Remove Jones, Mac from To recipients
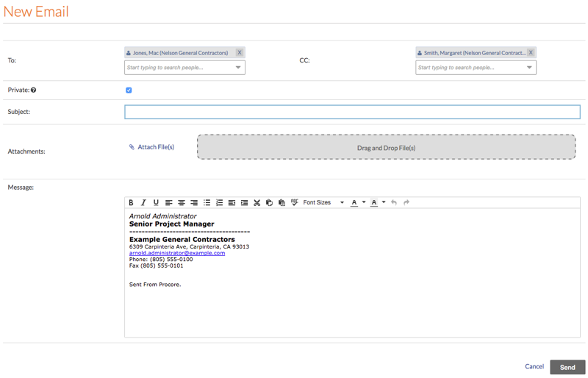Image resolution: width=588 pixels, height=378 pixels. point(240,53)
